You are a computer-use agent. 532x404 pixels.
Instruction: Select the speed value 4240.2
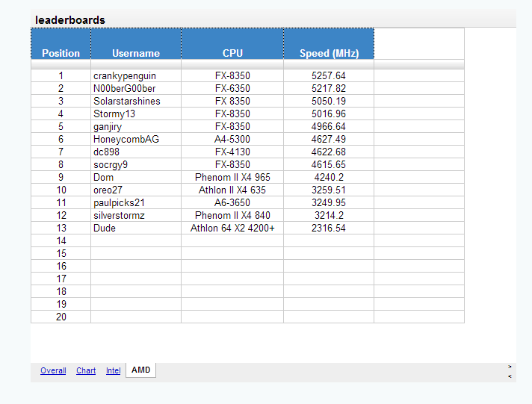pos(329,177)
